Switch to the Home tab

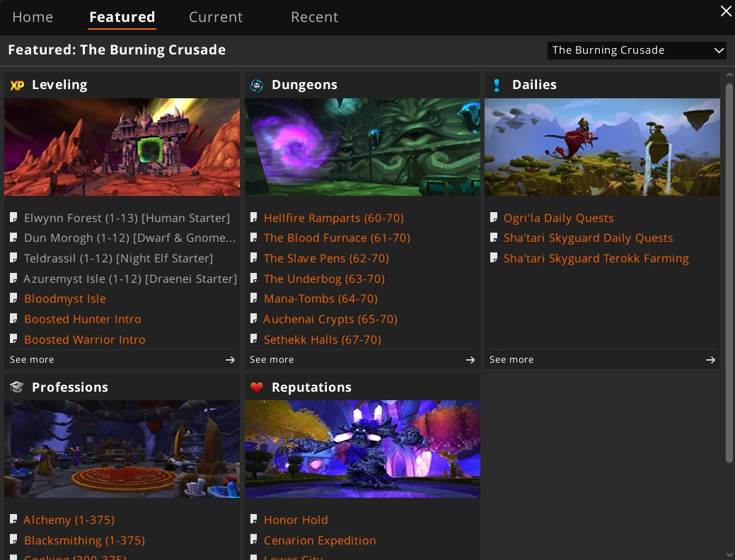pos(33,17)
